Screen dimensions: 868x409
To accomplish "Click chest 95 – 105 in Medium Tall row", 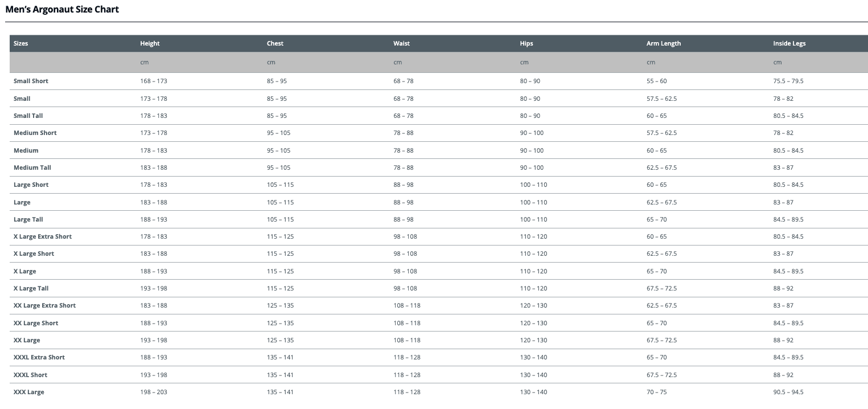I will tap(279, 167).
